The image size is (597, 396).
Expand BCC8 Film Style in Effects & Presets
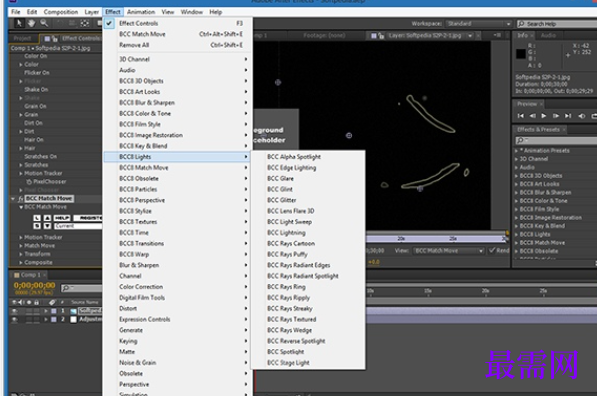point(517,209)
